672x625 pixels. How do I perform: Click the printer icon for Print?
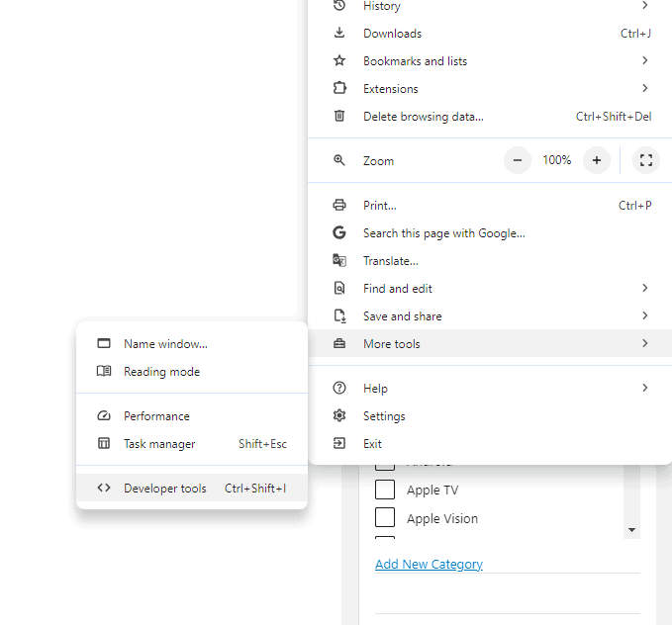coord(339,206)
